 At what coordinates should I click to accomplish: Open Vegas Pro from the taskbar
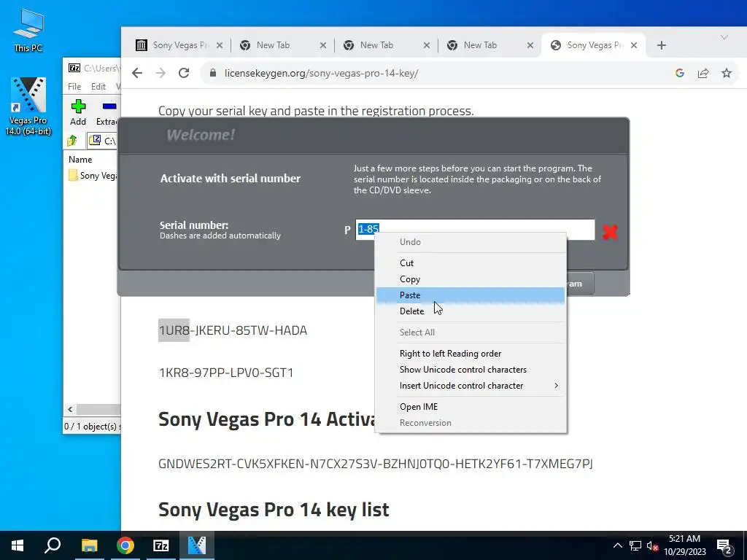(x=197, y=545)
